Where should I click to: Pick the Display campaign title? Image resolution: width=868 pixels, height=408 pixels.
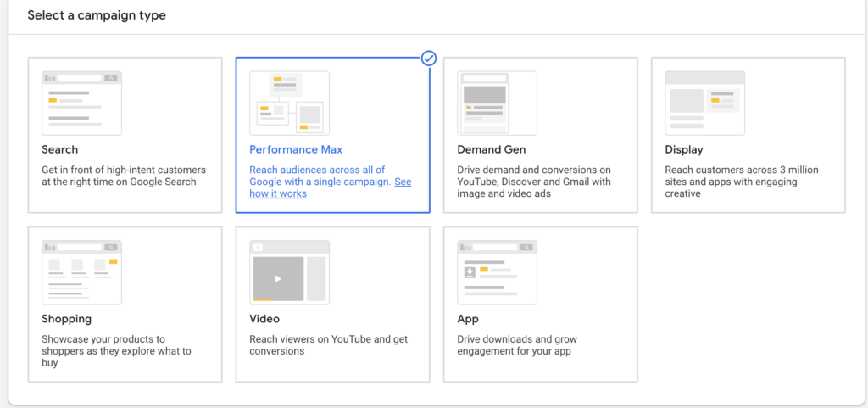684,149
